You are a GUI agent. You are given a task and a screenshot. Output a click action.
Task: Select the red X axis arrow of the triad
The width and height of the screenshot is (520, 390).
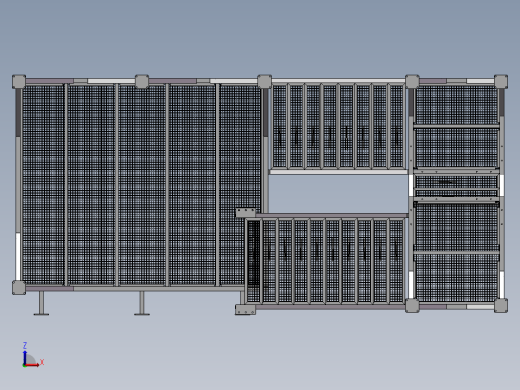32,365
